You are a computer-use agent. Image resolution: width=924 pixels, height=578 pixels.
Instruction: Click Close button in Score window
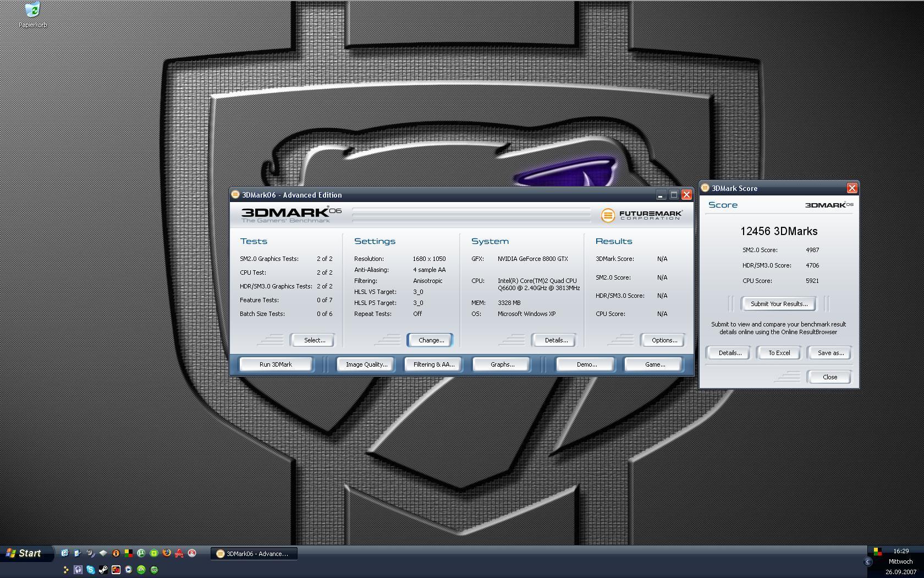[x=830, y=377]
